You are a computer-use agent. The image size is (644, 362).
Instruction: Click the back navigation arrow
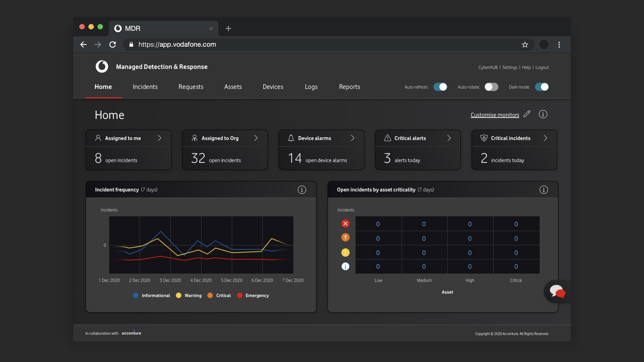click(x=84, y=45)
